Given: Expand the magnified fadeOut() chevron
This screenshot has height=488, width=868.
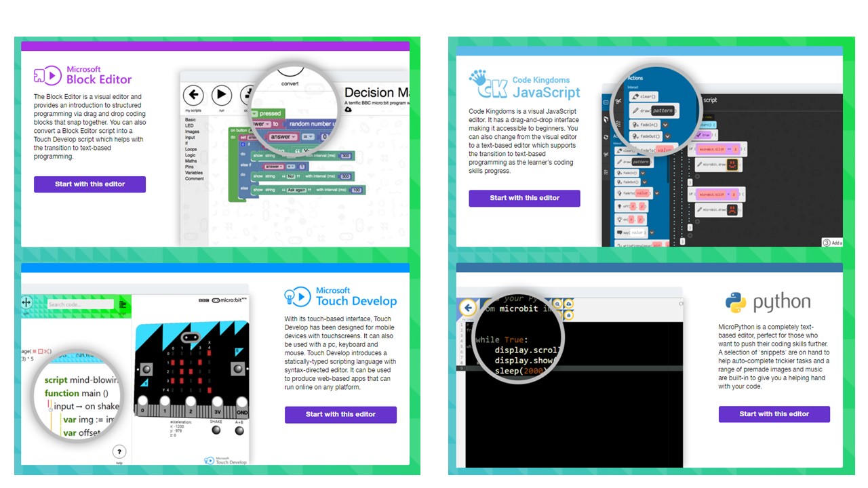Looking at the screenshot, I should coord(669,136).
